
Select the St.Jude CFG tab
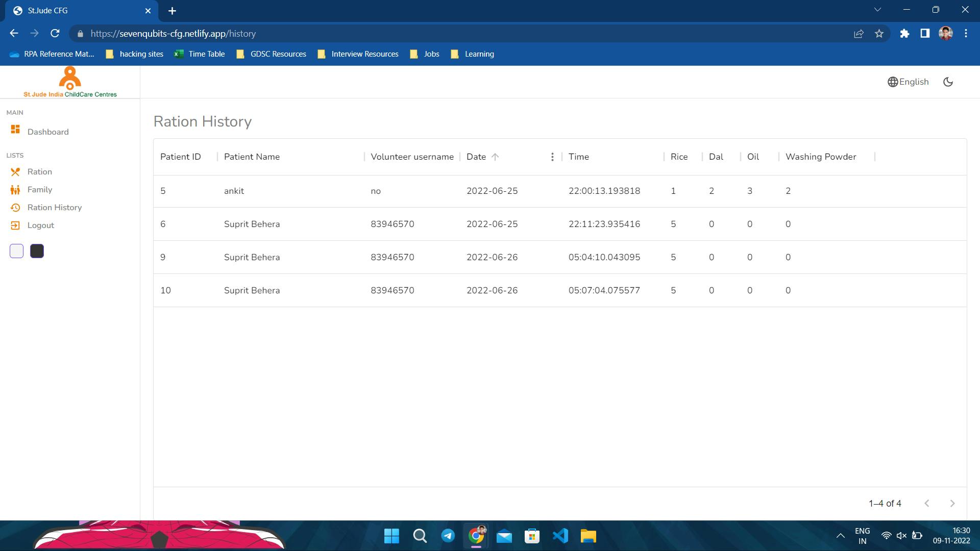point(82,11)
